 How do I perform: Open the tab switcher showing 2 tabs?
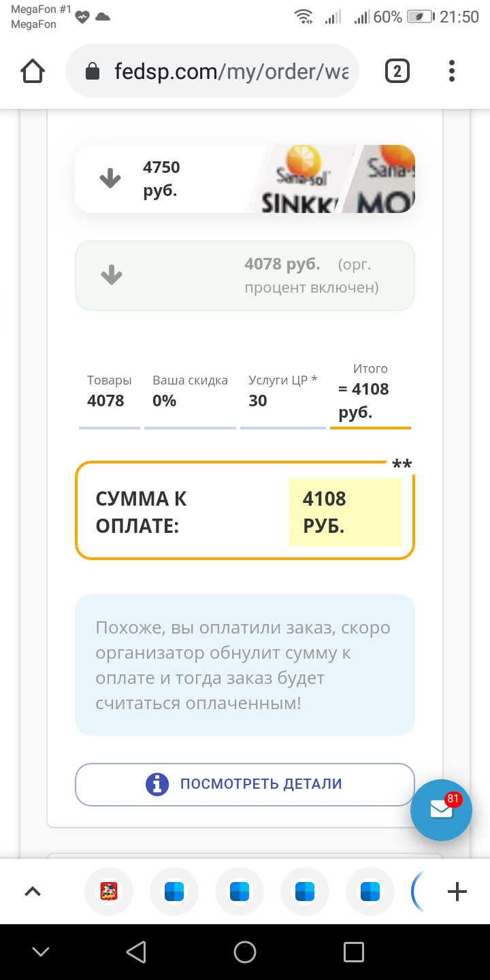pyautogui.click(x=397, y=71)
